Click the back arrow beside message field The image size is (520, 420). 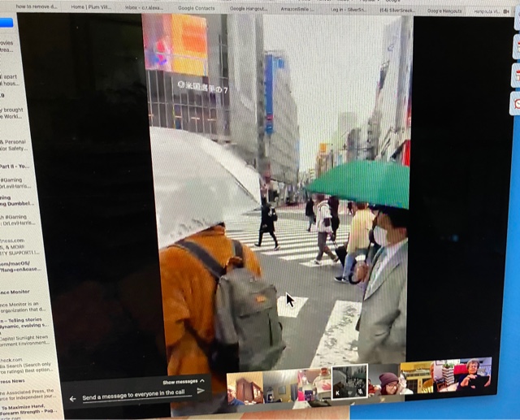pyautogui.click(x=72, y=399)
